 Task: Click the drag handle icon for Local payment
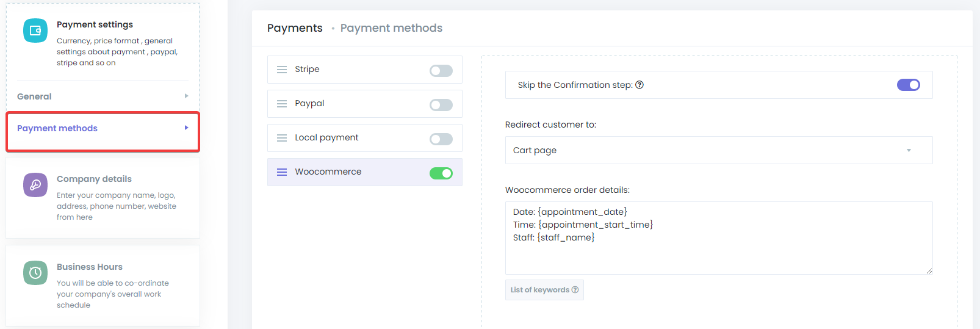(282, 138)
